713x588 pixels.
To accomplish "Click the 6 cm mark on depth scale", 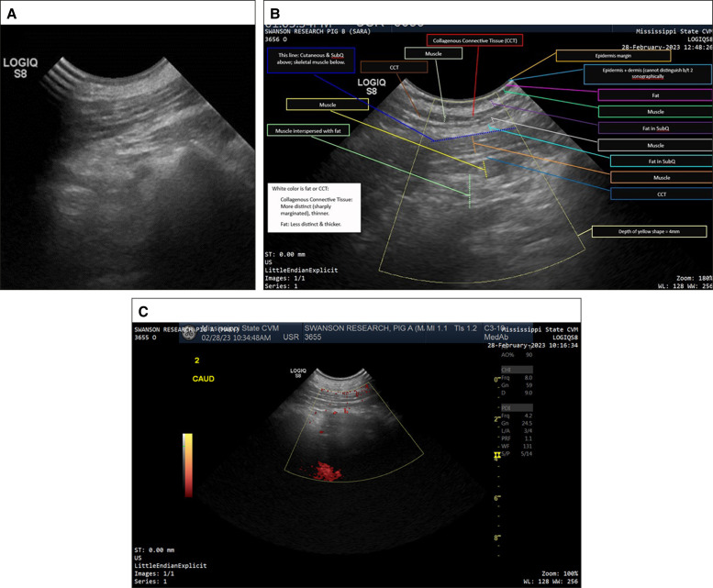I will (496, 497).
